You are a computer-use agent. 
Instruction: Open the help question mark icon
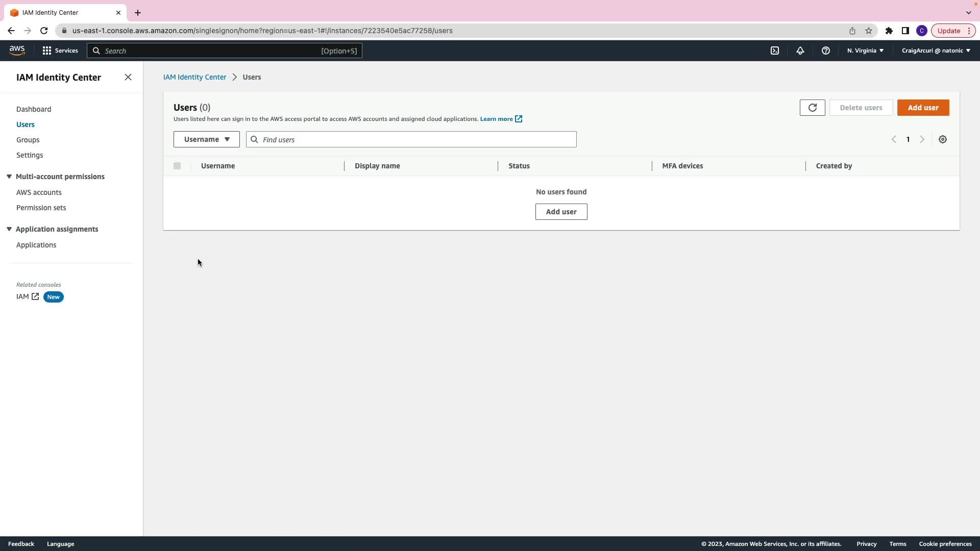click(x=825, y=51)
